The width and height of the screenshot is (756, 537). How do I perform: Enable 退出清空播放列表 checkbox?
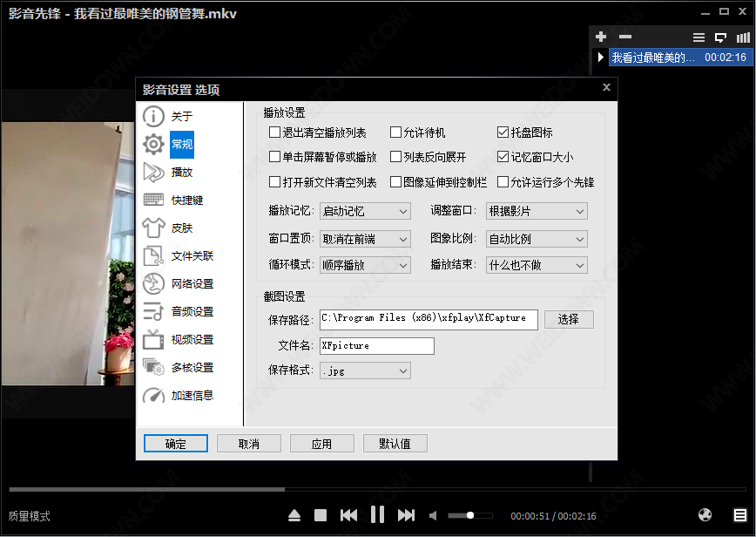pyautogui.click(x=275, y=133)
